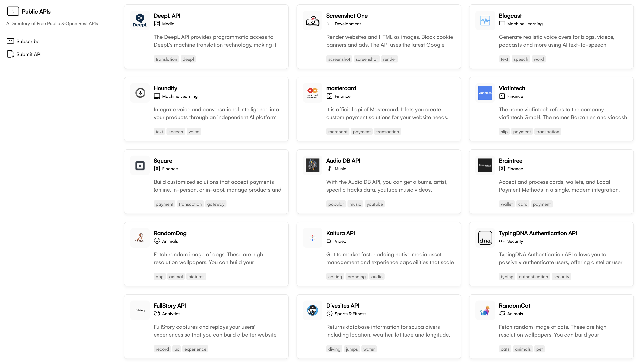Select the translation tag on DeepL
Image resolution: width=644 pixels, height=364 pixels.
[x=166, y=59]
